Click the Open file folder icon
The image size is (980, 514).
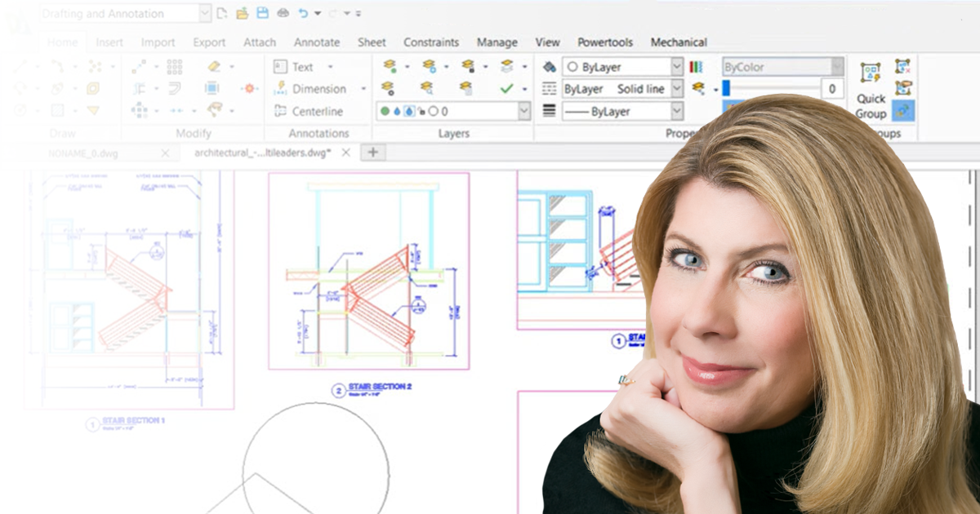[242, 13]
